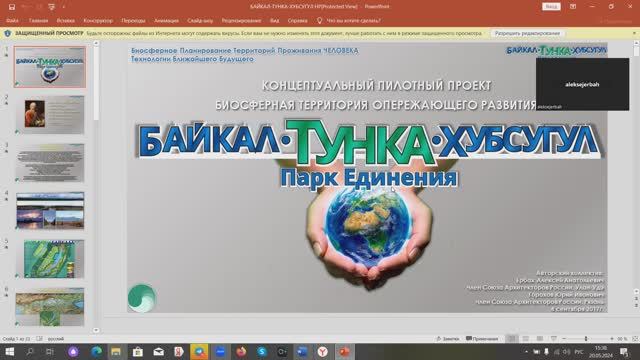
Task: Click the zoom out minus button
Action: (x=564, y=339)
